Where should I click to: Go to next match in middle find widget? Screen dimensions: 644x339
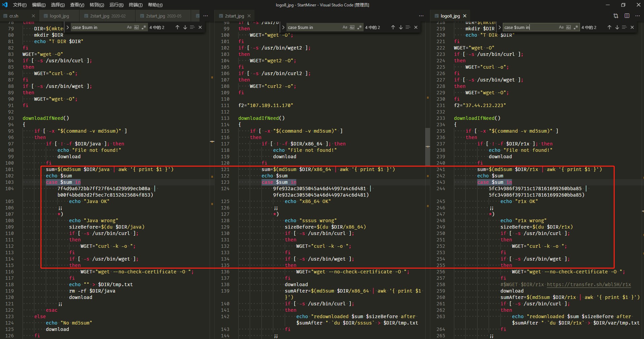click(x=401, y=27)
